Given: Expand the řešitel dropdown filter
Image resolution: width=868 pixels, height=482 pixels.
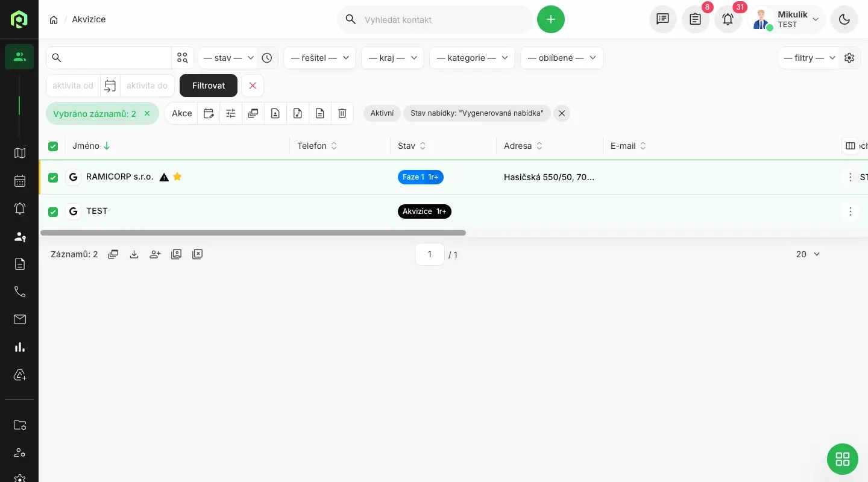Looking at the screenshot, I should [319, 58].
